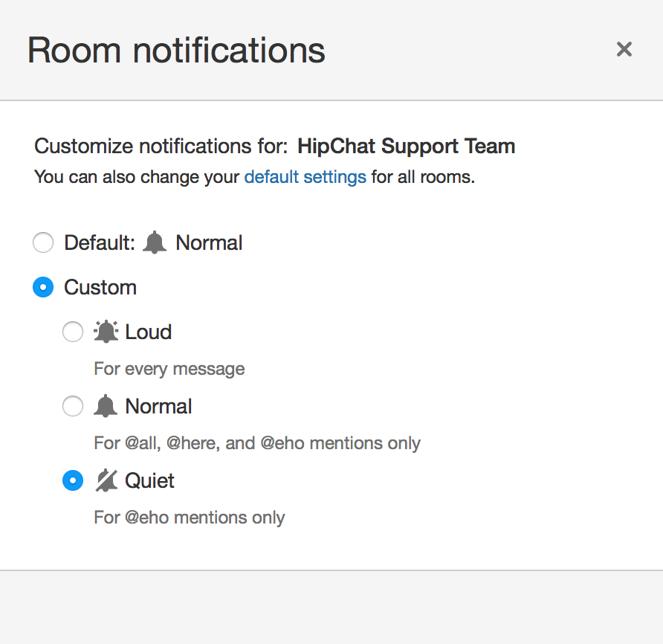Click 'For @all, @here, and @eho mentions only'
The width and height of the screenshot is (663, 644).
click(257, 443)
